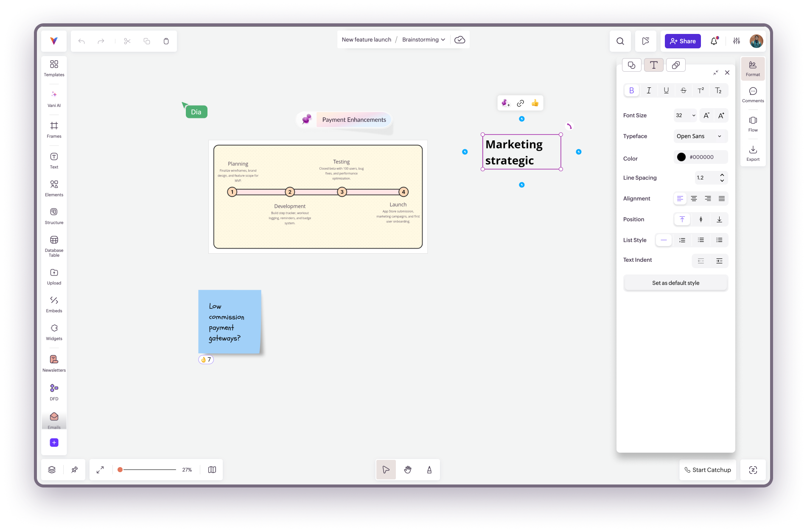
Task: Switch to the arrange tab
Action: [x=676, y=65]
